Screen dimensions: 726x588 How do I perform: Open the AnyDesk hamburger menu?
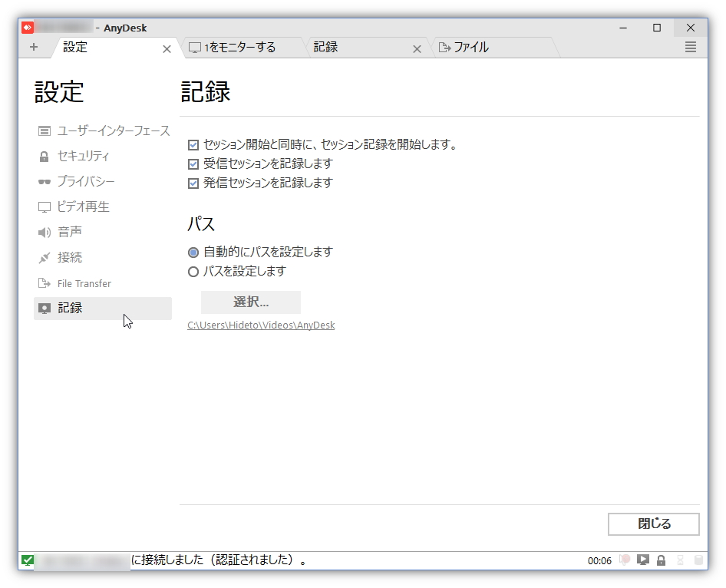689,47
